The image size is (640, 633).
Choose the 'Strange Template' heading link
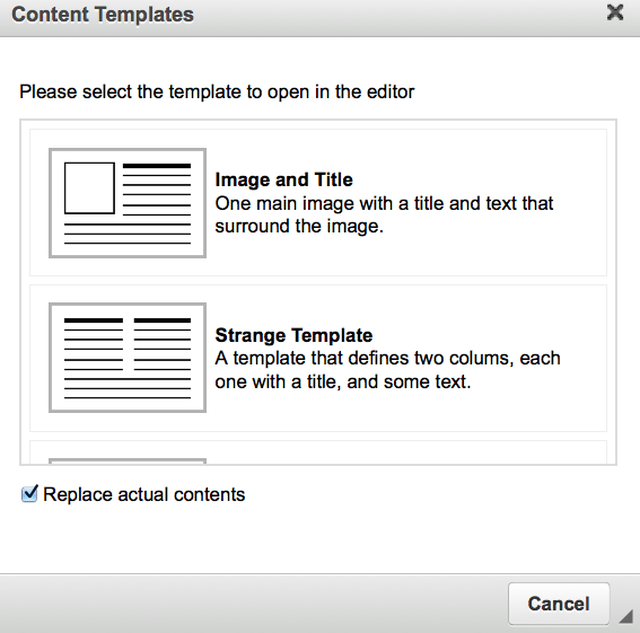[x=294, y=335]
